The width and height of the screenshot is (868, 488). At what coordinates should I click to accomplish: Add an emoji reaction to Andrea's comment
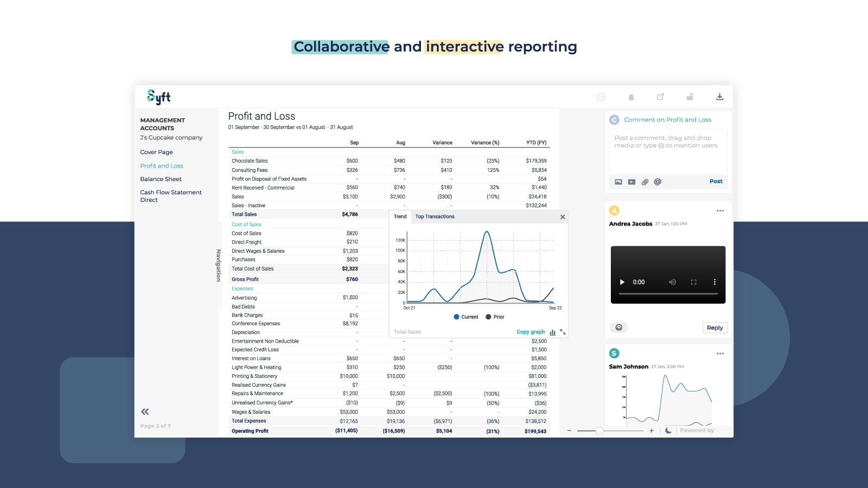click(x=619, y=328)
